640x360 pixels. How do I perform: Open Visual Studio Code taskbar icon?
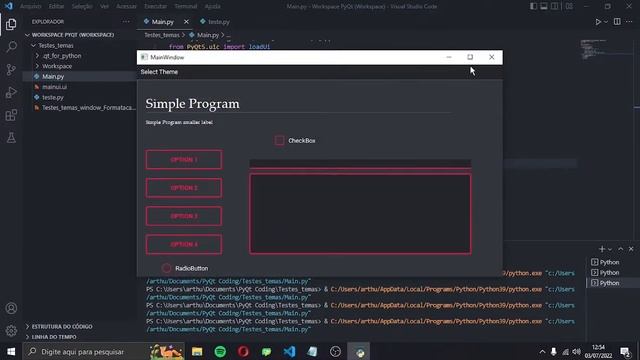pos(289,351)
